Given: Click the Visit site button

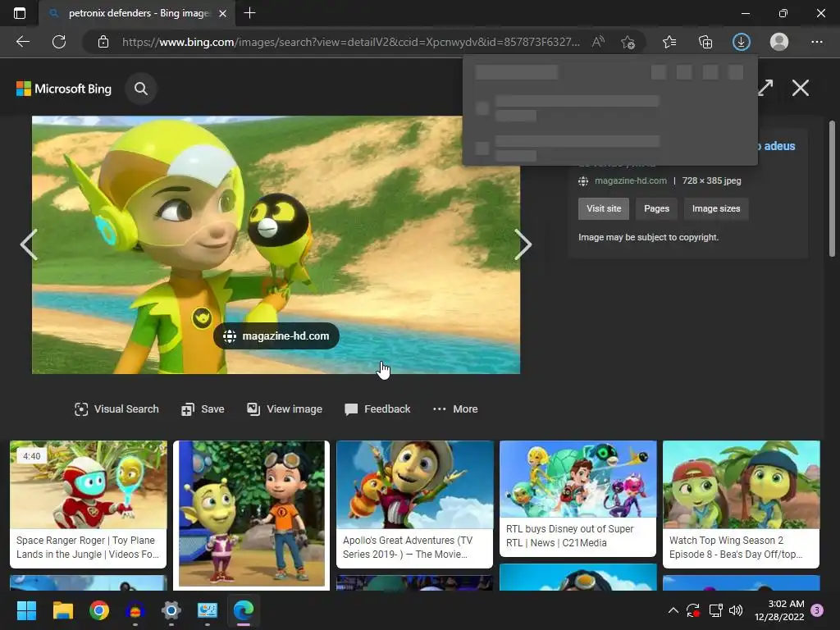Looking at the screenshot, I should pyautogui.click(x=604, y=209).
